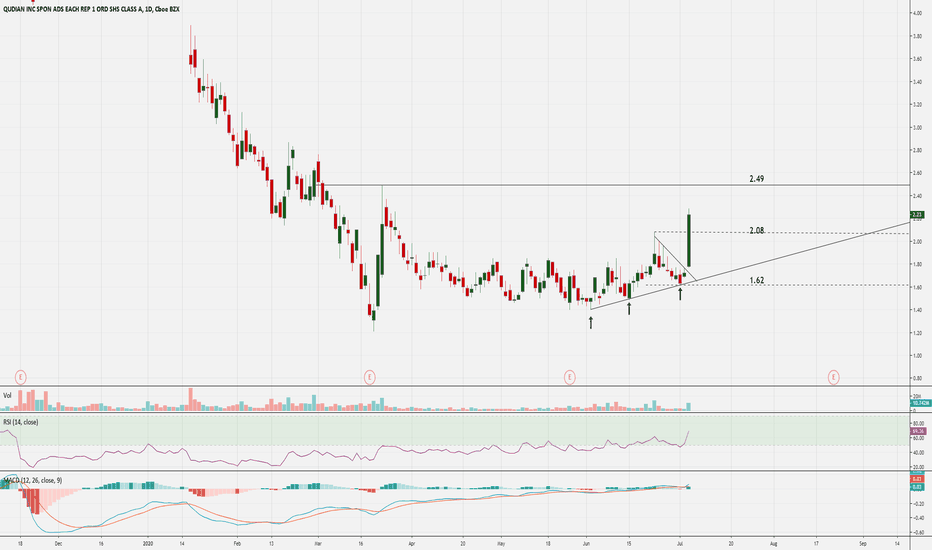Click the green current price tag 2.23
The image size is (932, 550).
[x=917, y=215]
